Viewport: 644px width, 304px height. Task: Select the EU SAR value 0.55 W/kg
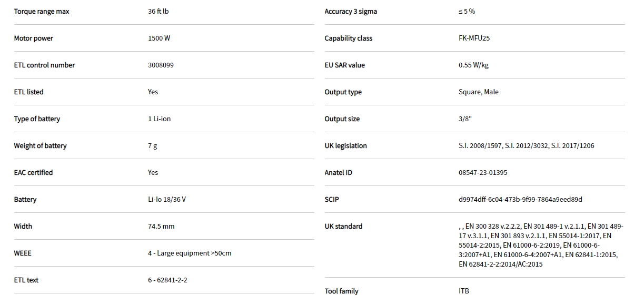[473, 65]
